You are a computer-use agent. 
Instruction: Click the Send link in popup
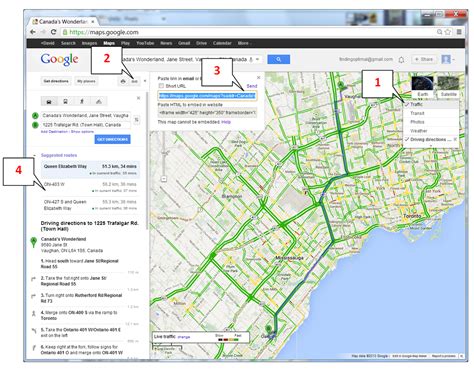252,86
